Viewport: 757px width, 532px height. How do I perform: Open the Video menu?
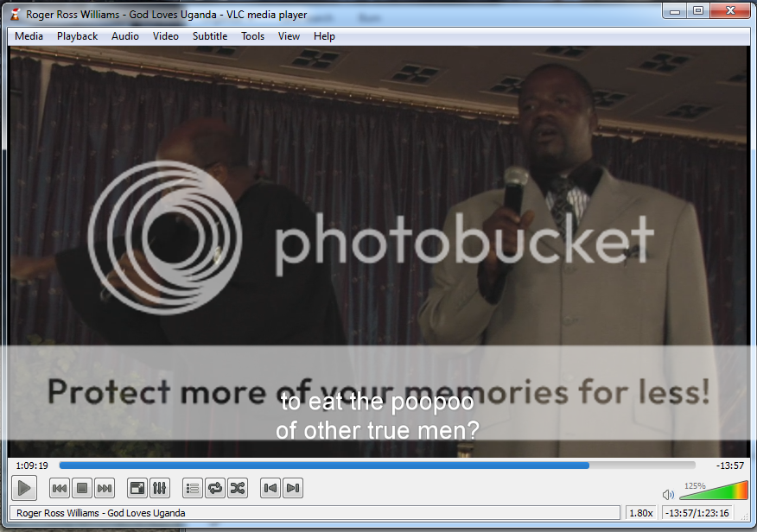click(x=166, y=36)
